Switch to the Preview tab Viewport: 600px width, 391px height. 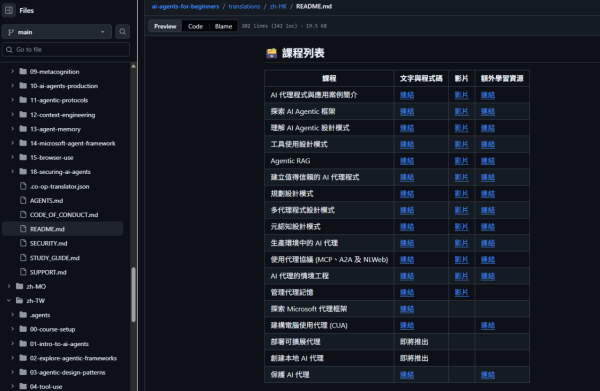coord(165,26)
